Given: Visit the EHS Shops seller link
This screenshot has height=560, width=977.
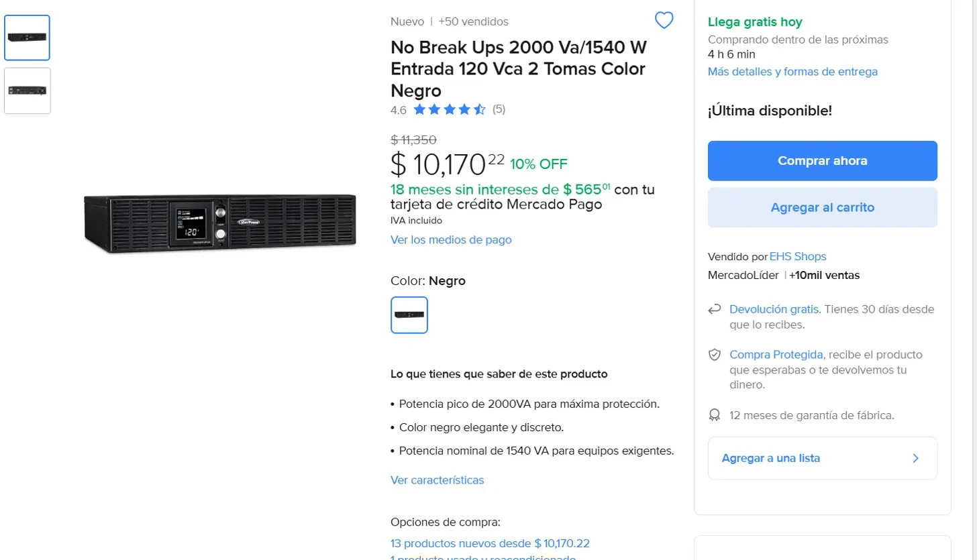Looking at the screenshot, I should 798,256.
